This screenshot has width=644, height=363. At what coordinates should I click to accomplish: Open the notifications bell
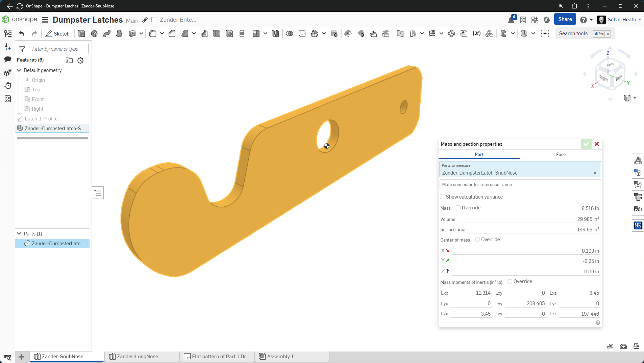pos(511,20)
